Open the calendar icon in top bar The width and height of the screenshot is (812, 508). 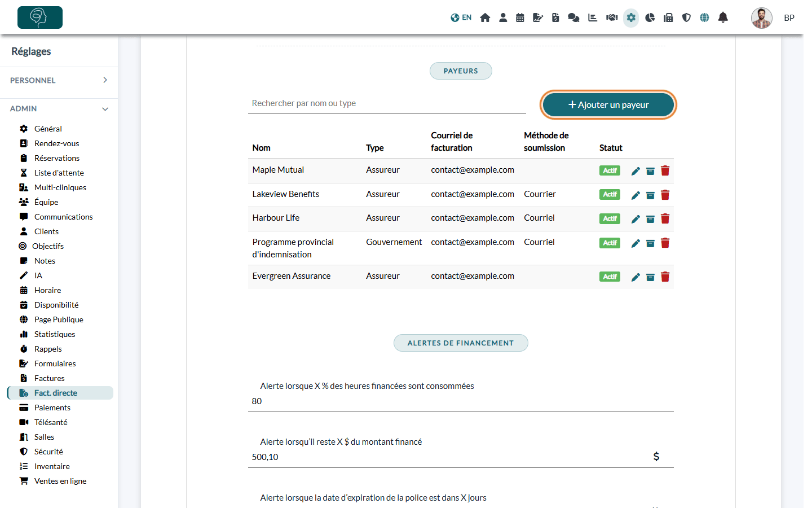click(x=520, y=17)
